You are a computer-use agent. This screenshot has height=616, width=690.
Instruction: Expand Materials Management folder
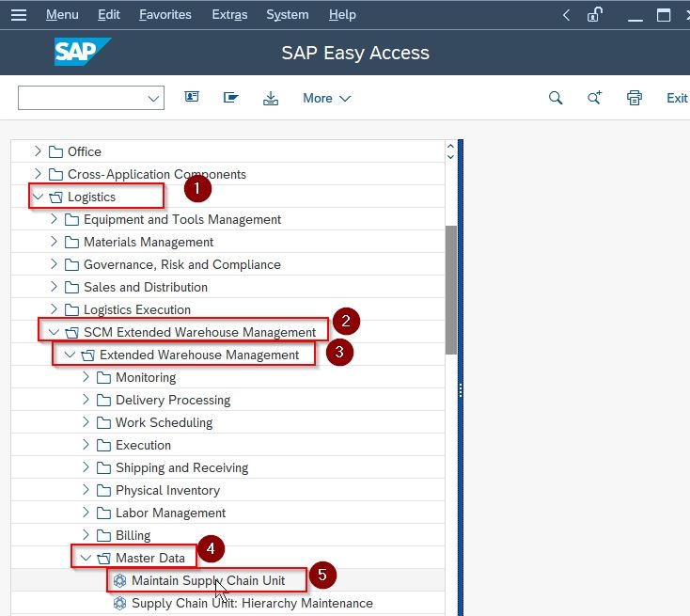coord(54,242)
